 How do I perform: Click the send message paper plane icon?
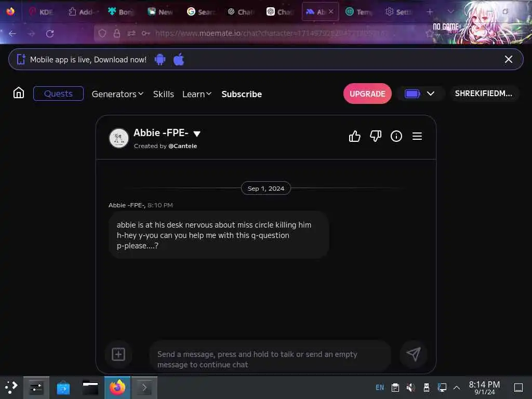(x=413, y=354)
